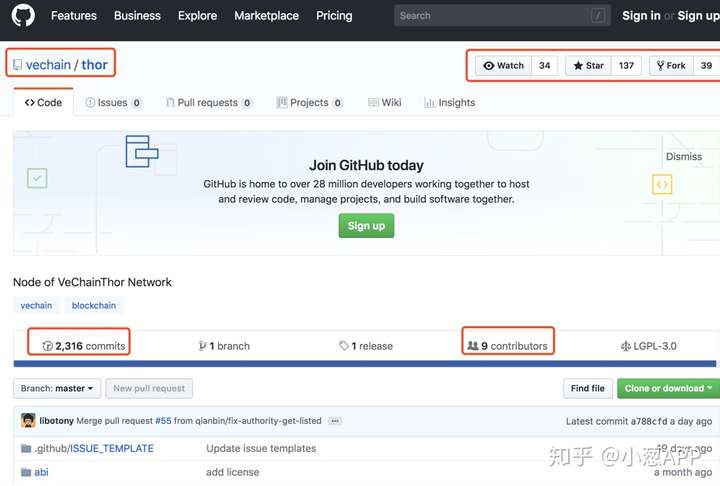Open the Update issue templates commit
This screenshot has height=486, width=720.
tap(261, 448)
